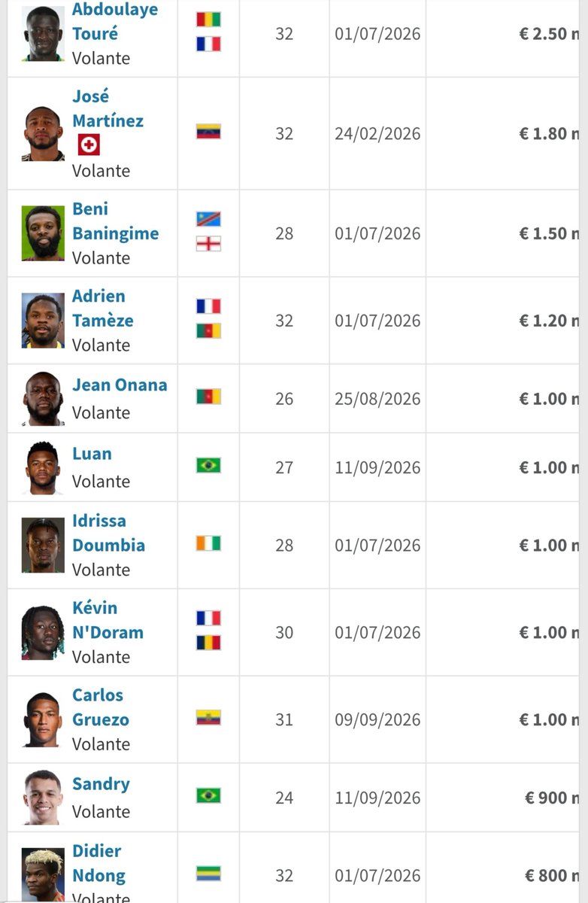Image resolution: width=588 pixels, height=903 pixels.
Task: Click the Brazil flag in Luan's row
Action: [x=208, y=465]
